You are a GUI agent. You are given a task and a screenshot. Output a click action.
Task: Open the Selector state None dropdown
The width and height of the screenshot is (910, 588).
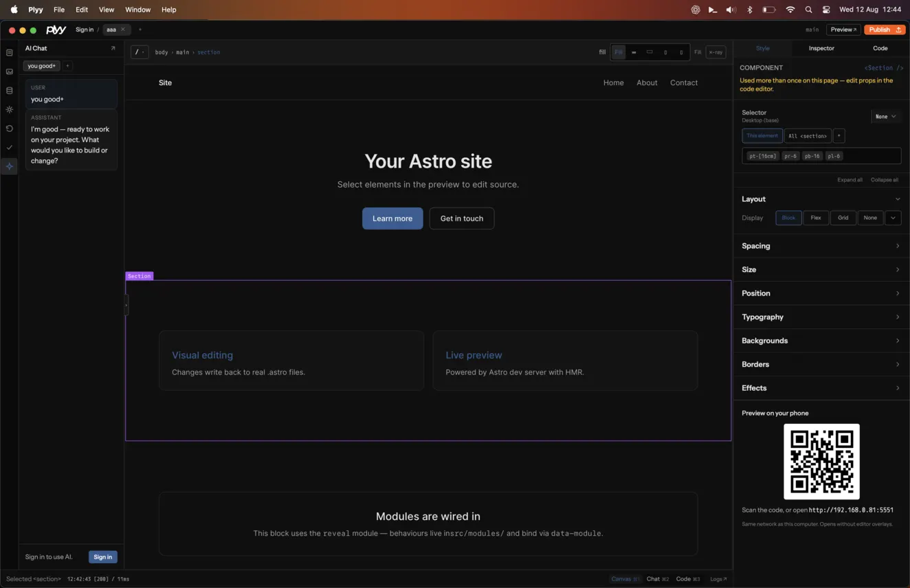click(886, 117)
